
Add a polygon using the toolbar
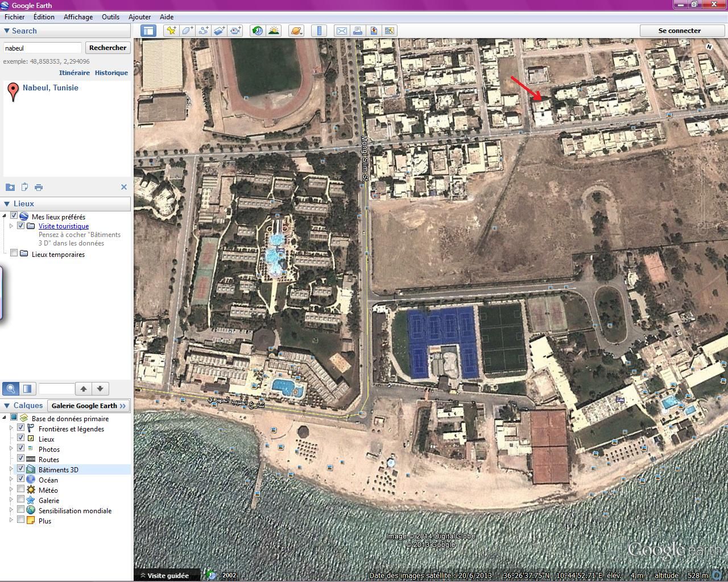pos(187,31)
